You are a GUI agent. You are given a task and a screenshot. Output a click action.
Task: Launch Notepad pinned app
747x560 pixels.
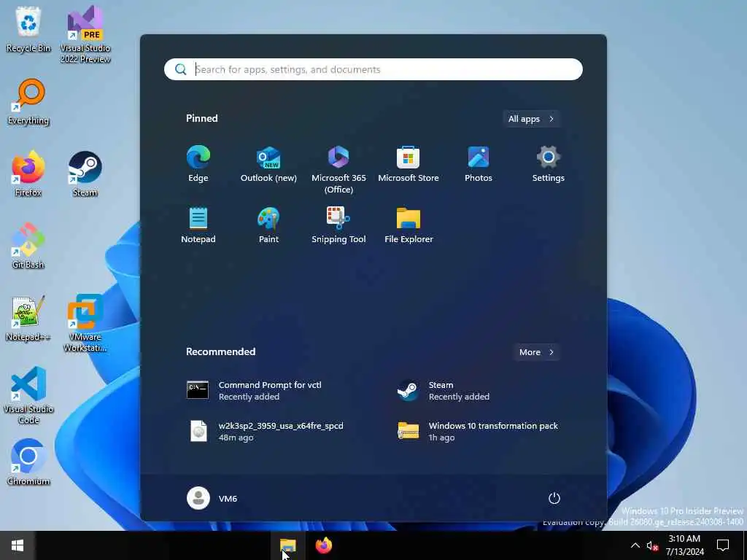pos(198,225)
